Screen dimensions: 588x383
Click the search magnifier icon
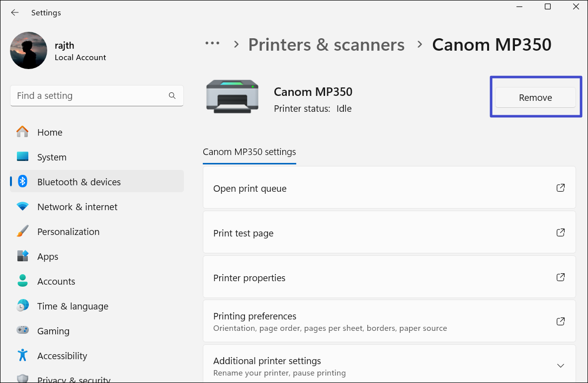[172, 96]
